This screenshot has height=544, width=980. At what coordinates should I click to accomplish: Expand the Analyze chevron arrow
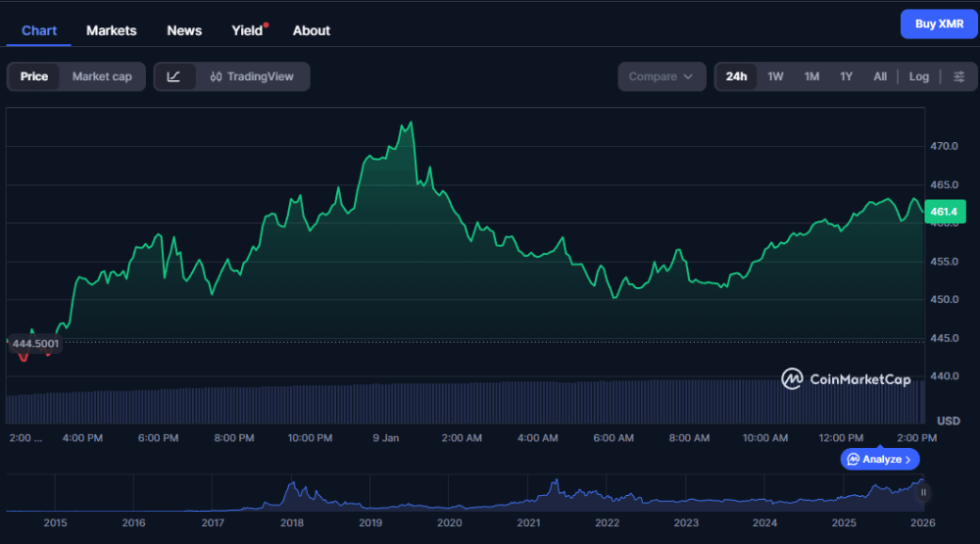[908, 459]
